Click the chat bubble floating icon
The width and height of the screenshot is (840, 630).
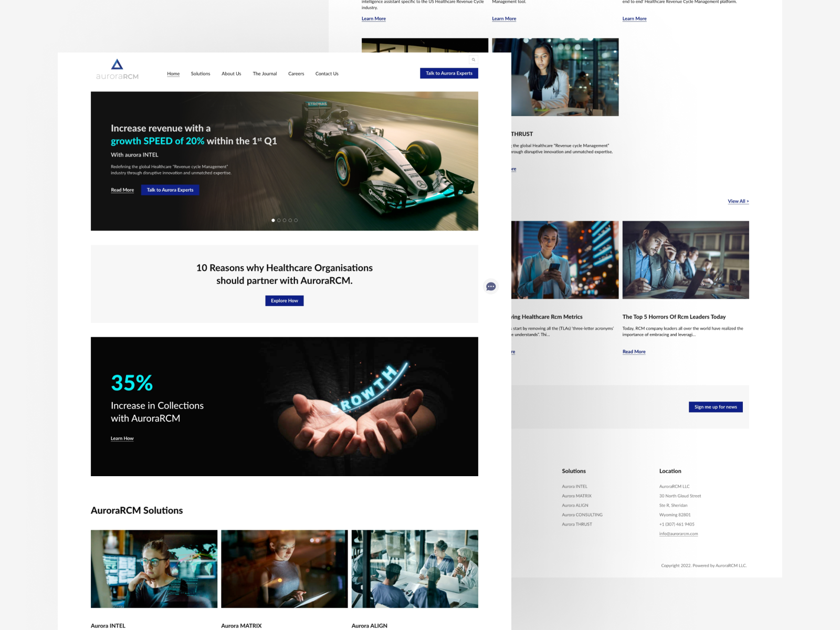(491, 286)
